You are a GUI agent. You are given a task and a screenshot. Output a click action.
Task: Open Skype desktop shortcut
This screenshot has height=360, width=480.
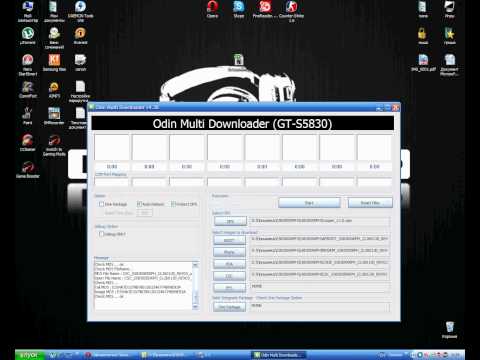click(x=239, y=9)
